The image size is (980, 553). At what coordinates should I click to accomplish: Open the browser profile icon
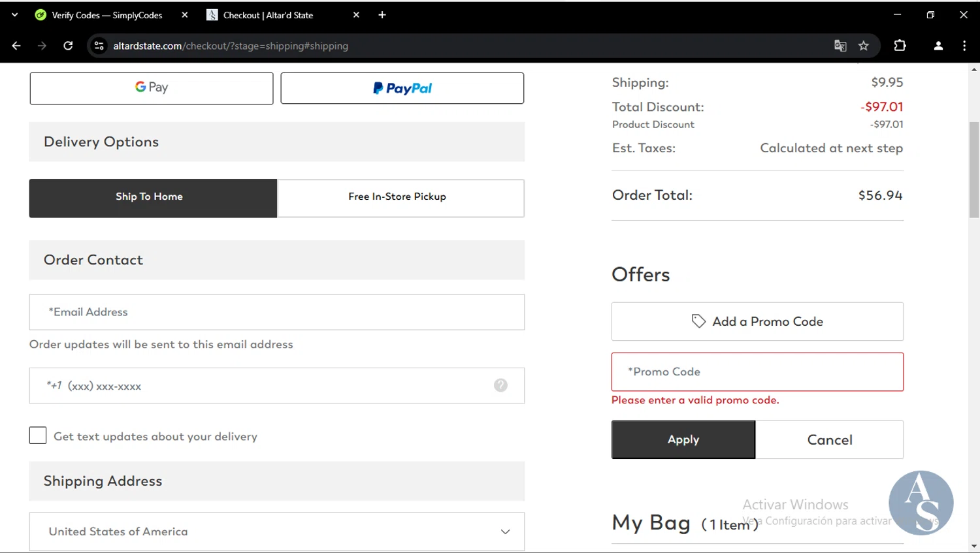tap(938, 46)
